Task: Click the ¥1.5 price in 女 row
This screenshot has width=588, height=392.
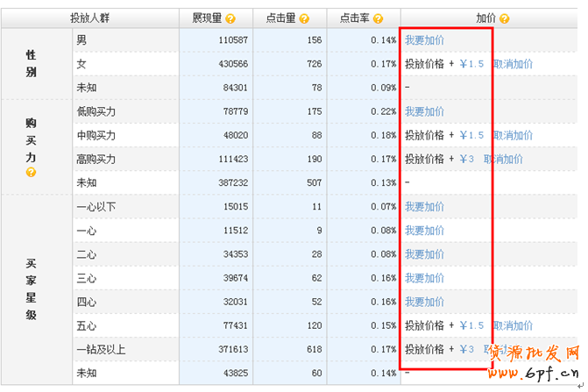Action: tap(471, 64)
